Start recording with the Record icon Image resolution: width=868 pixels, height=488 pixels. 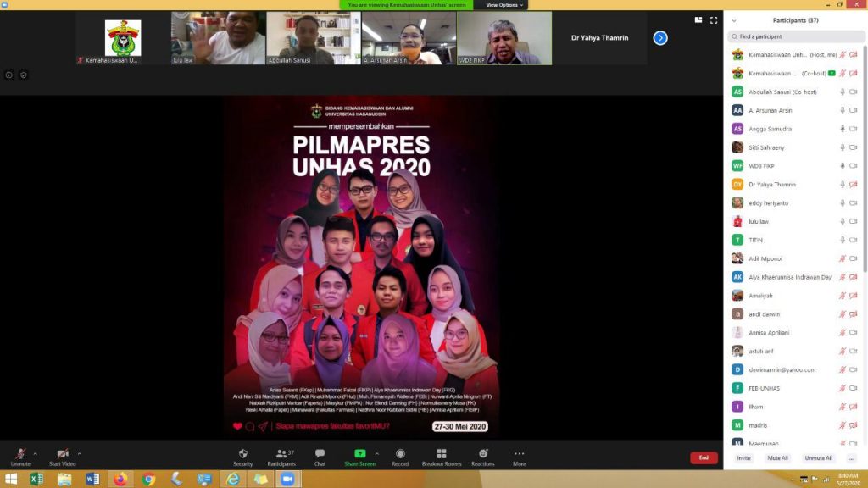coord(400,453)
